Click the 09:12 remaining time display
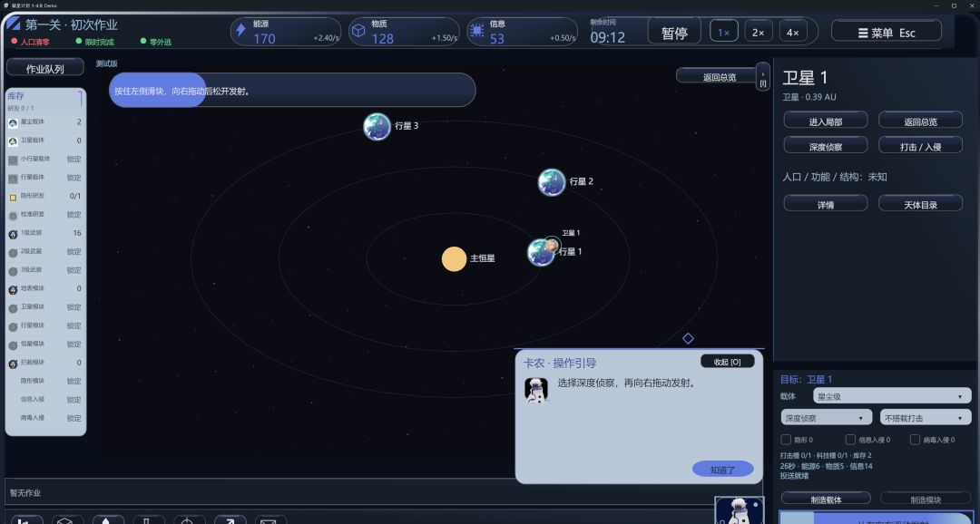 pos(607,37)
